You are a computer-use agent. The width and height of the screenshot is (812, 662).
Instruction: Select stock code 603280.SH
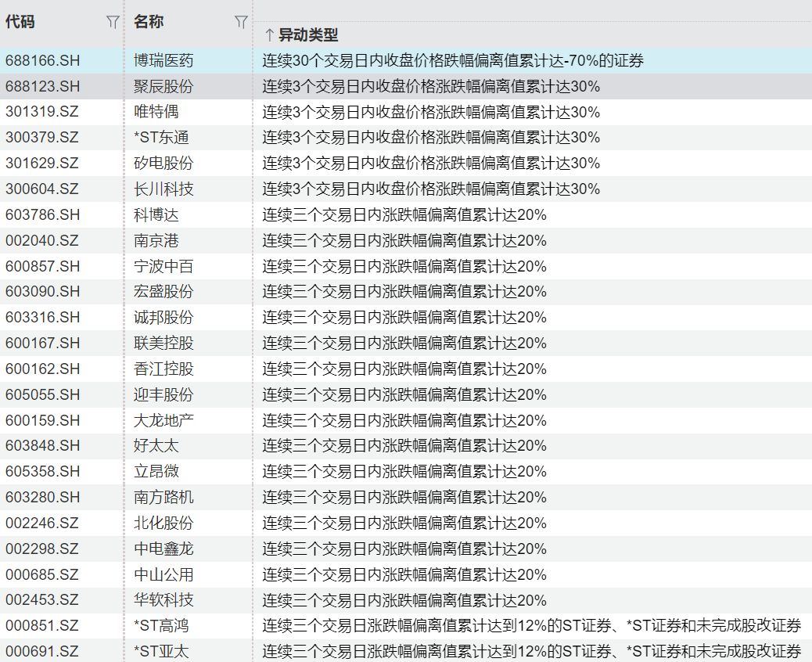click(x=43, y=497)
